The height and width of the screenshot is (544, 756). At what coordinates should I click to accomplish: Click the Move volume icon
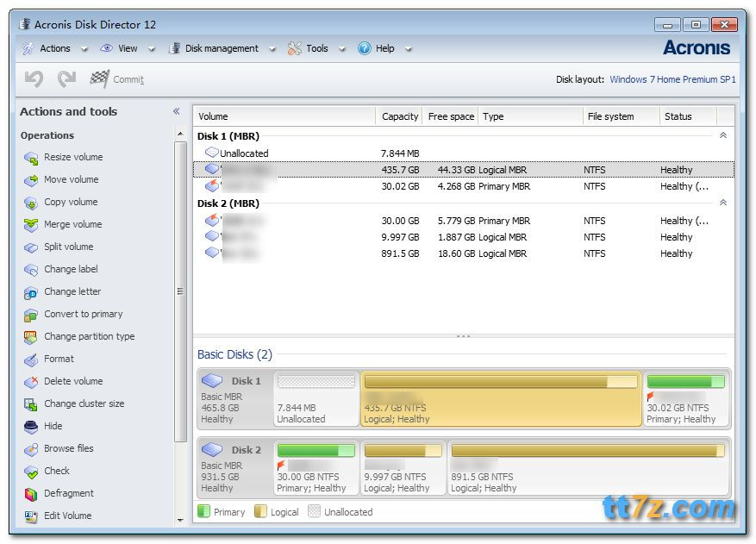point(31,180)
